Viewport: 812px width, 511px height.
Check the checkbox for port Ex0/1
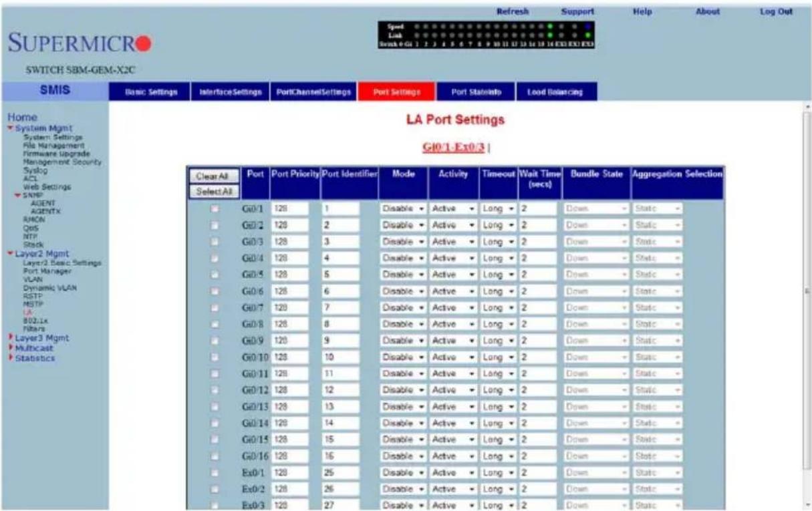(215, 472)
